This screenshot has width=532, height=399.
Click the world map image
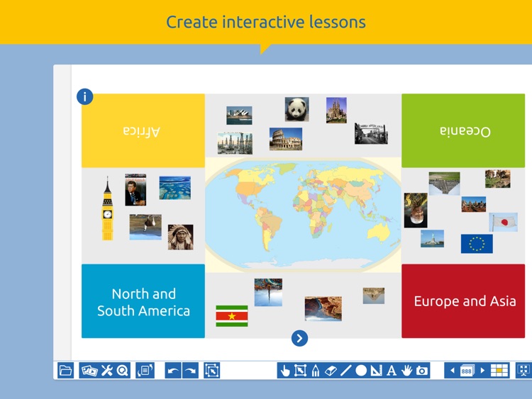click(x=303, y=215)
